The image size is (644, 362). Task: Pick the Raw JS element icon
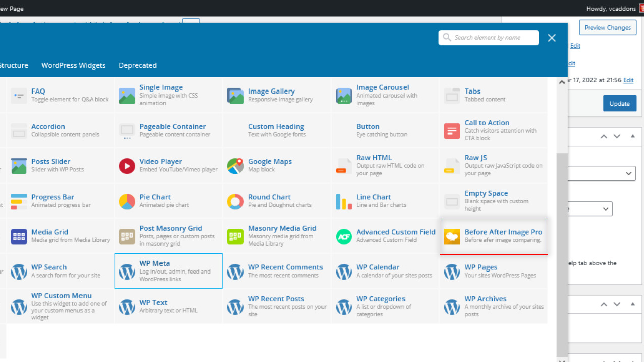(x=452, y=166)
